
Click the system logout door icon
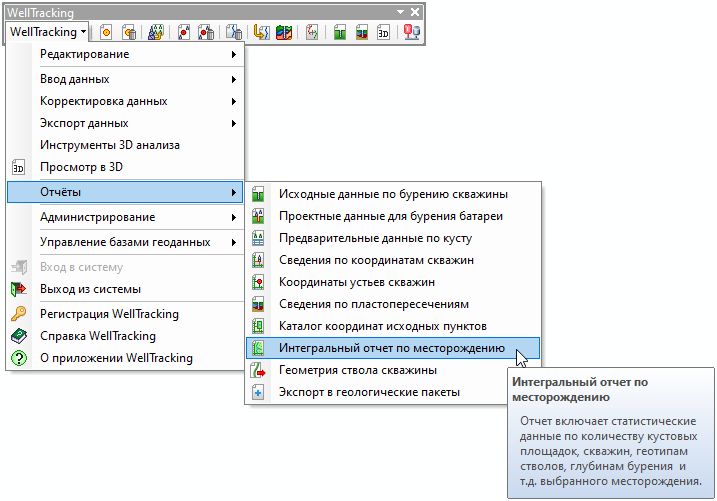click(18, 290)
